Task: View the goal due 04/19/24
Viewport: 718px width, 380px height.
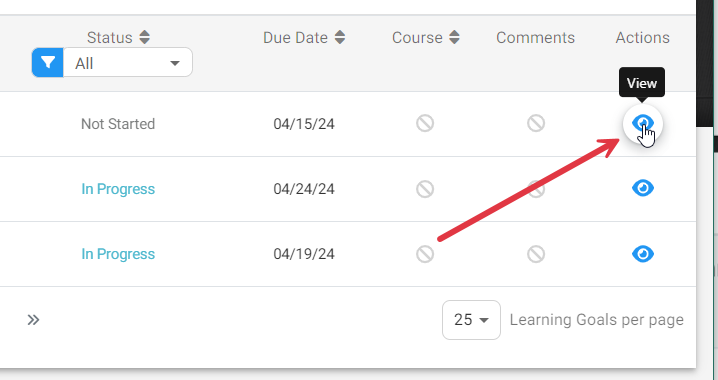Action: click(642, 254)
